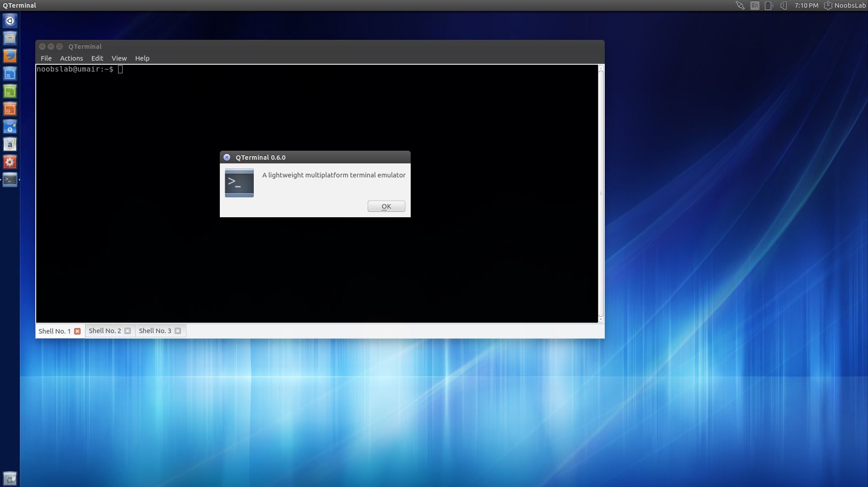Maximize the QTerminal main window
The height and width of the screenshot is (487, 868).
pyautogui.click(x=59, y=47)
